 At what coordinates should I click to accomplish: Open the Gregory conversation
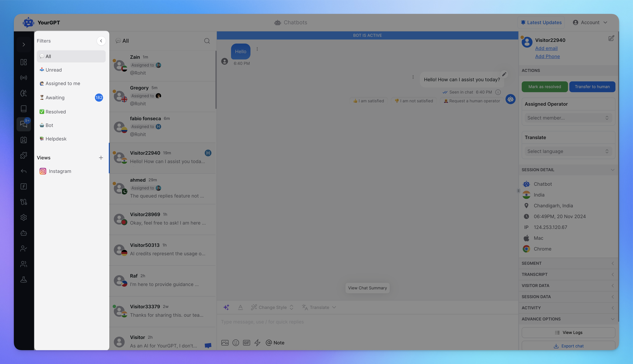click(163, 97)
